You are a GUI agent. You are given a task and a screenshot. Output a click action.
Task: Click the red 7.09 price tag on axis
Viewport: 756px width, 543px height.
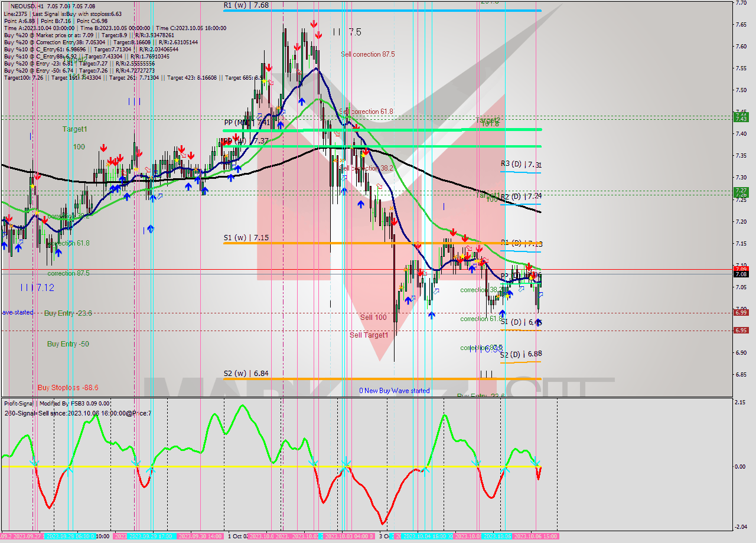[741, 269]
